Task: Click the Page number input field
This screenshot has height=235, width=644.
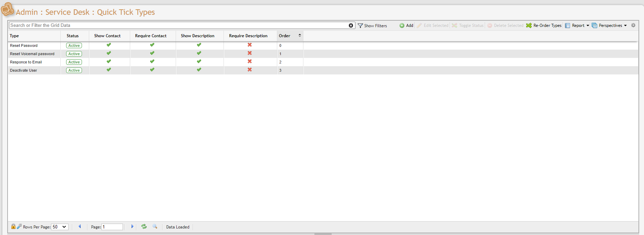Action: coord(112,227)
